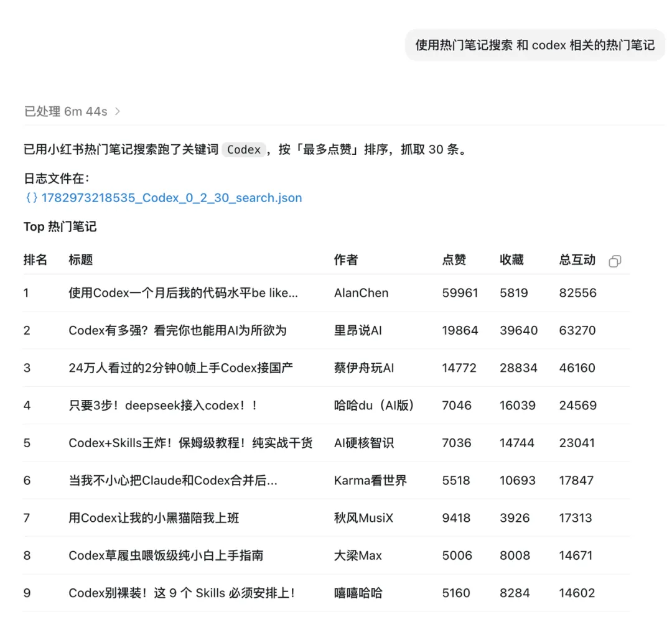
Task: Click the total interactions value 24569
Action: [x=577, y=406]
